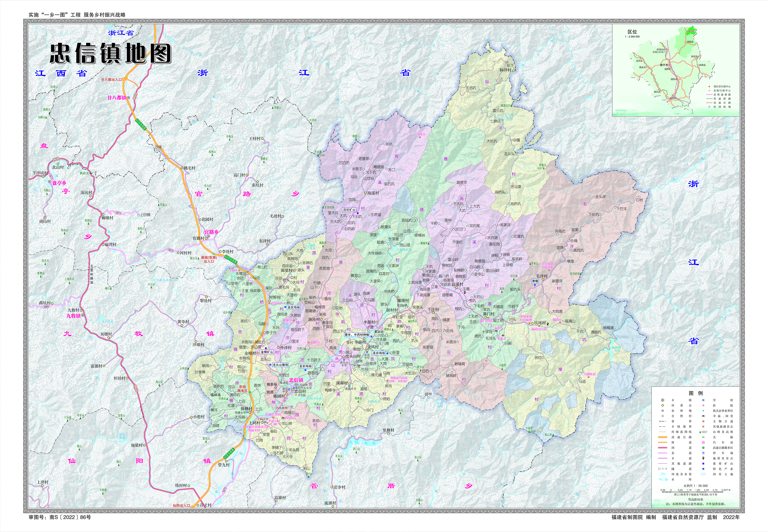Click the 毛洋村 village label
768x532 pixels.
coord(542,276)
